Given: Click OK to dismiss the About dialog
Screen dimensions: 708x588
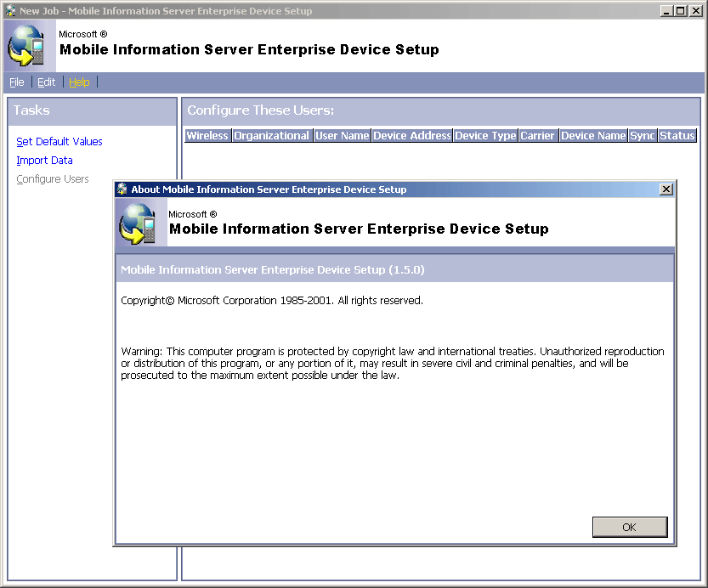Looking at the screenshot, I should [630, 527].
